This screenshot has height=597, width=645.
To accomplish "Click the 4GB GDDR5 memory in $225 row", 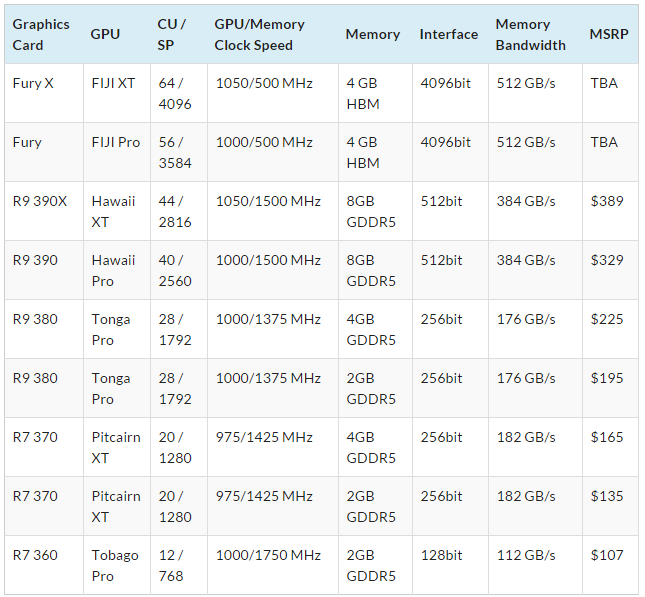I will 376,329.
